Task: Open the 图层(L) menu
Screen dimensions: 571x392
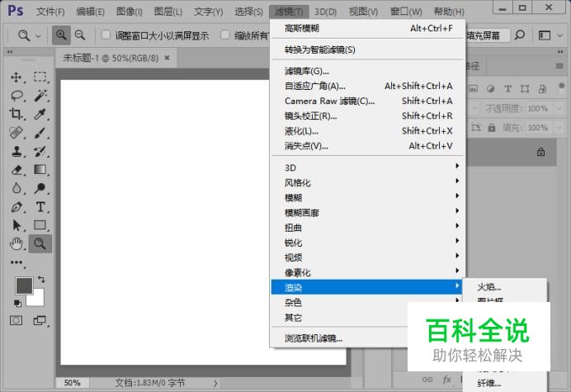Action: (x=168, y=12)
